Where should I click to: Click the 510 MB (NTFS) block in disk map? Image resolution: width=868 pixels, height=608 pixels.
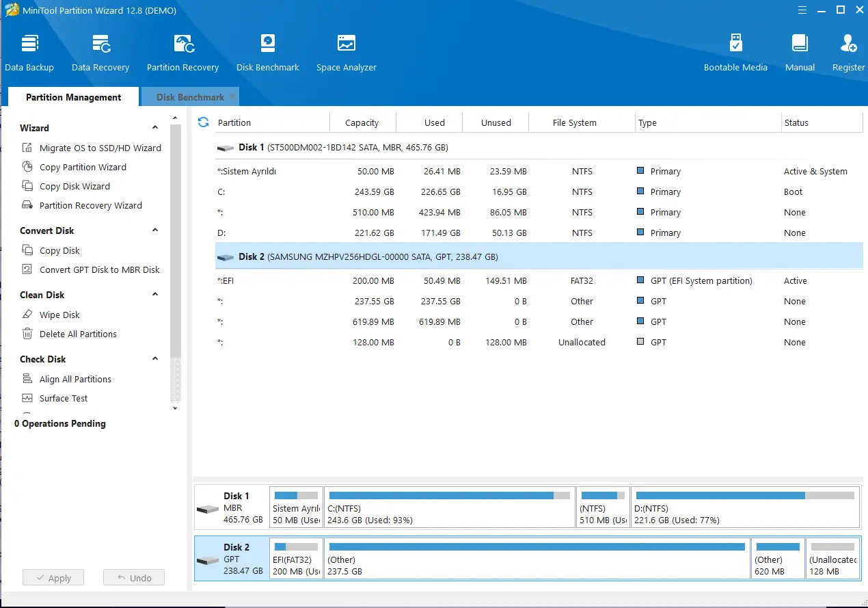603,507
